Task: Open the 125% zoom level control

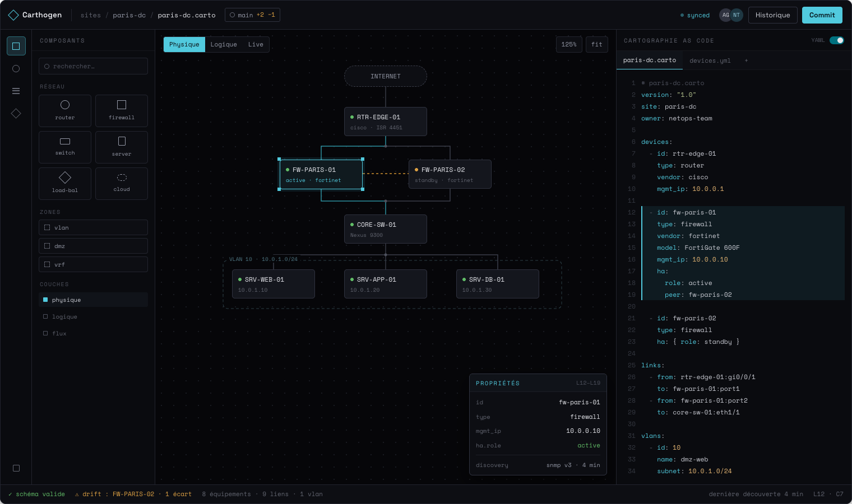Action: 569,44
